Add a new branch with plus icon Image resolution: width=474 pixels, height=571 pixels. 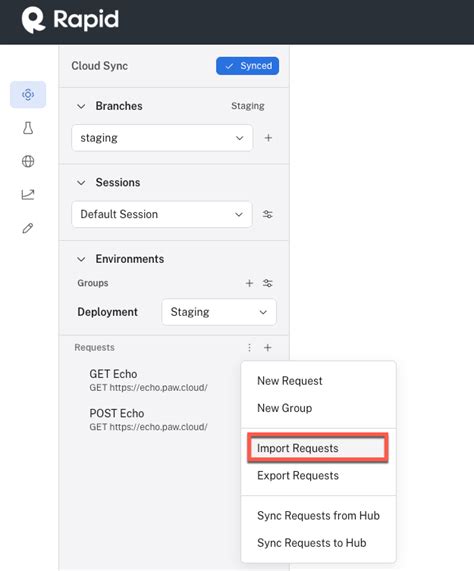268,138
